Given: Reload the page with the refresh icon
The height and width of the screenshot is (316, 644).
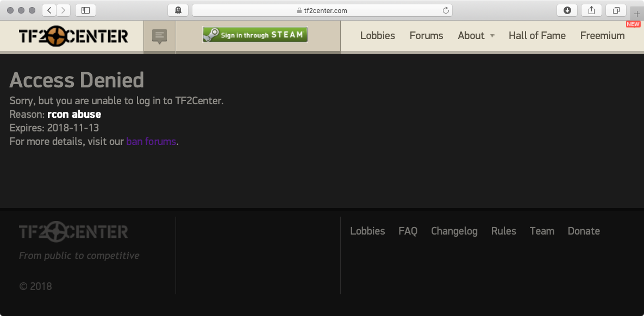Looking at the screenshot, I should coord(446,11).
